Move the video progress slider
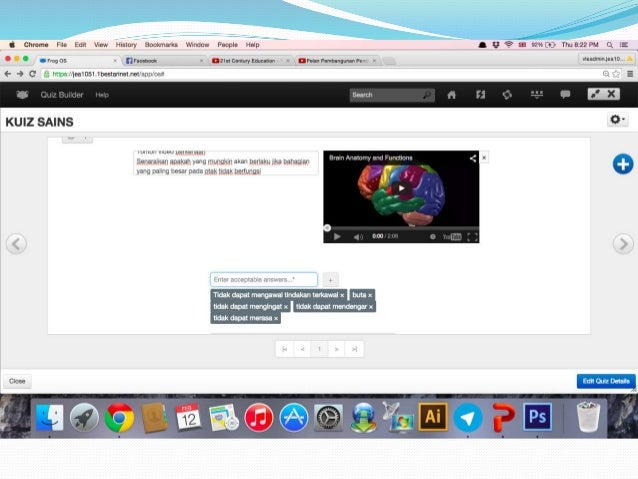 327,228
